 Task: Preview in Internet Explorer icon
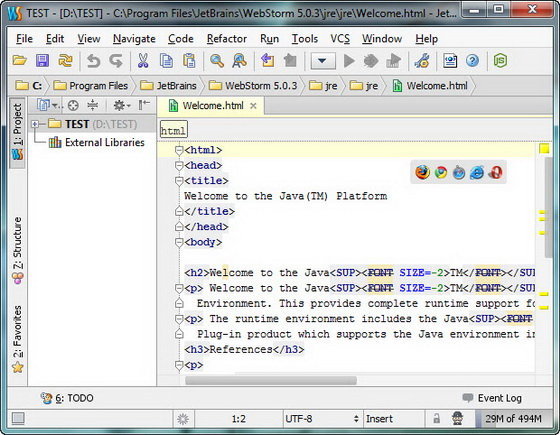click(x=477, y=173)
